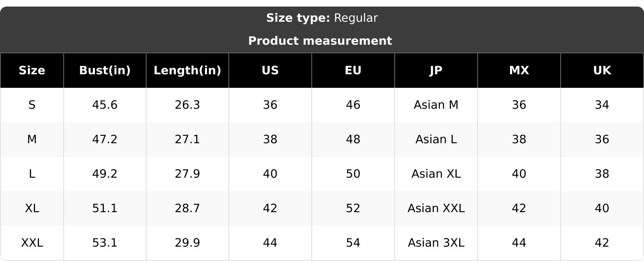644x261 pixels.
Task: Select the XXL size row label
Action: 32,243
